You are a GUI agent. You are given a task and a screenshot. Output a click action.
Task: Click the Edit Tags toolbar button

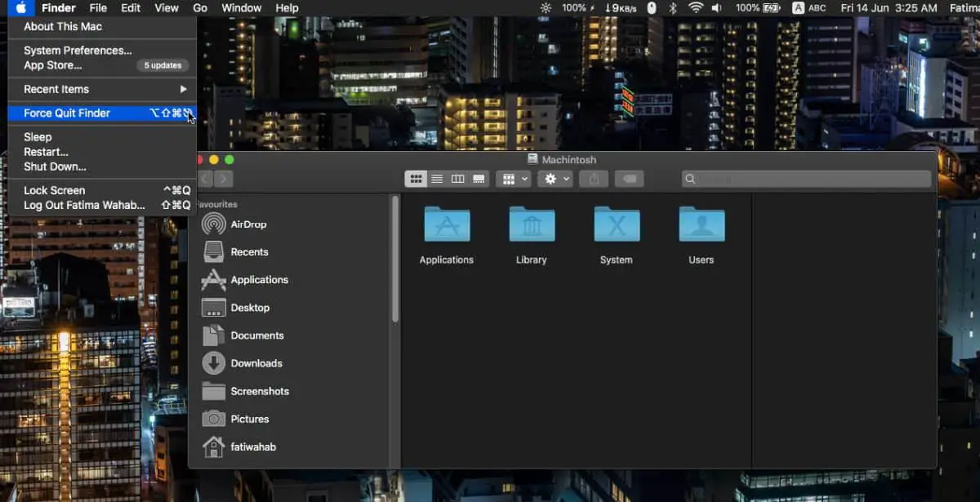click(x=629, y=179)
